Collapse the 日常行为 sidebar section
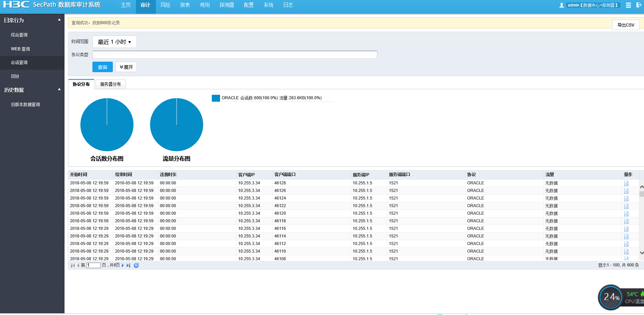 coord(59,20)
